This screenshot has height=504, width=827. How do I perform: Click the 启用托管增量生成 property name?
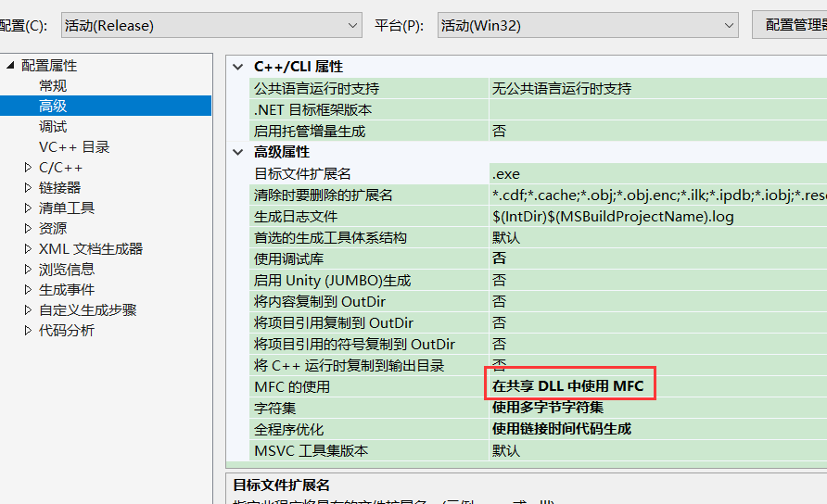tap(310, 132)
